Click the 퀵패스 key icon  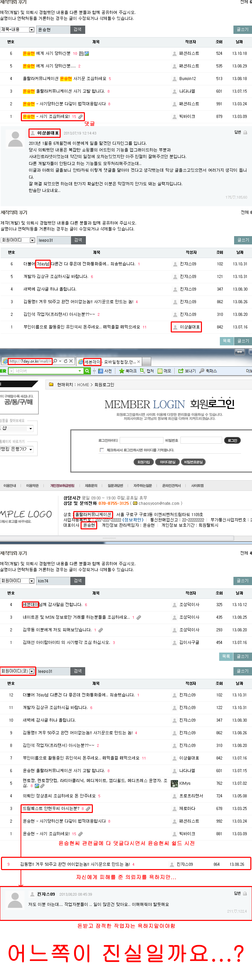pyautogui.click(x=202, y=371)
